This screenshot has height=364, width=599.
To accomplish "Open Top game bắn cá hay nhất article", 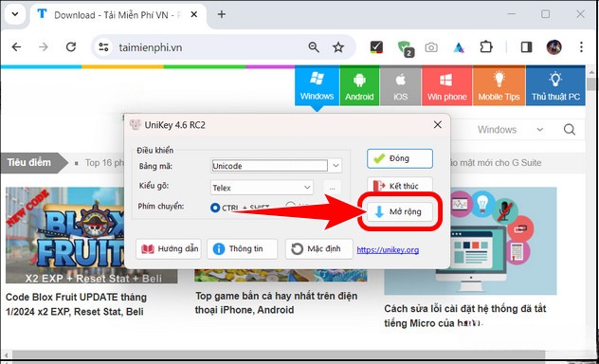I will [x=276, y=302].
